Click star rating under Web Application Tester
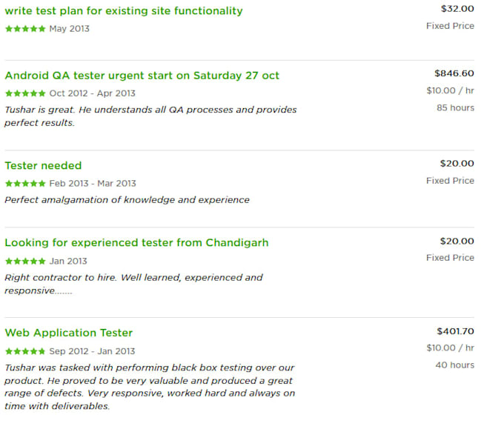 (24, 351)
